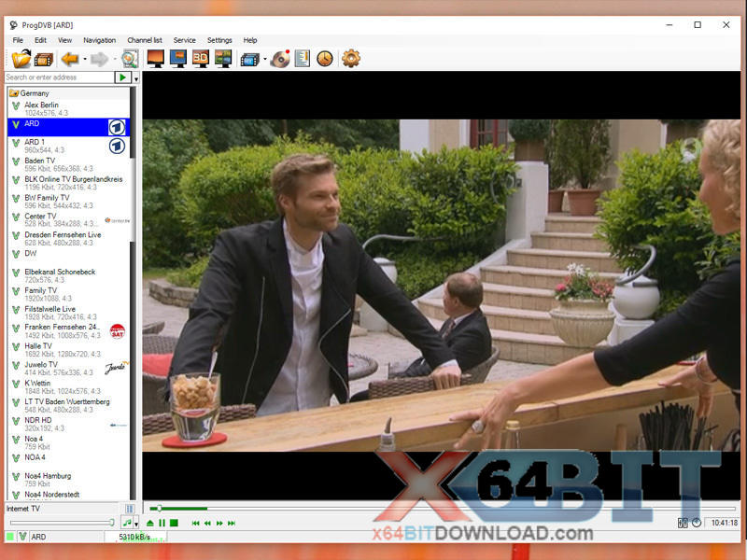Open the forward arrow history dropdown
This screenshot has height=560, width=747.
tap(114, 59)
